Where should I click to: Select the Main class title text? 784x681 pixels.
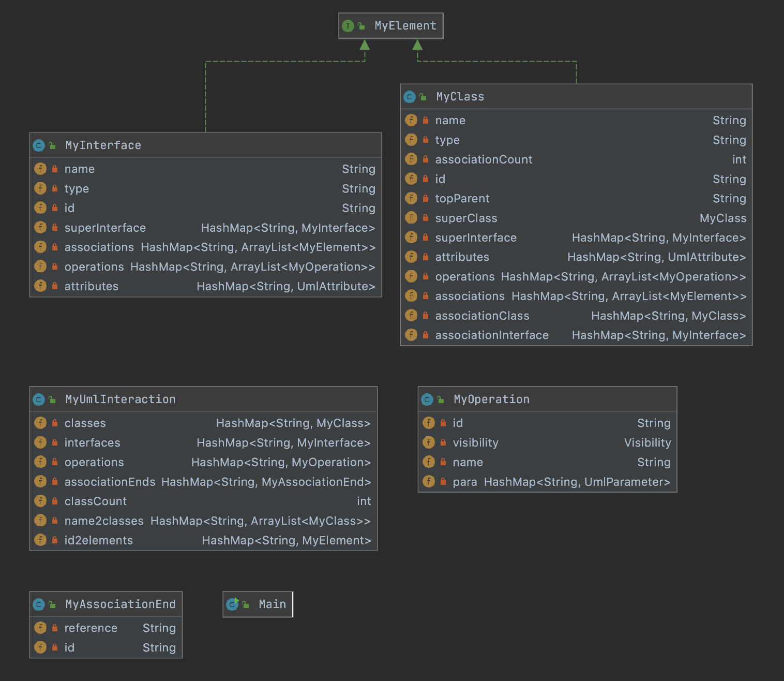[x=273, y=604]
